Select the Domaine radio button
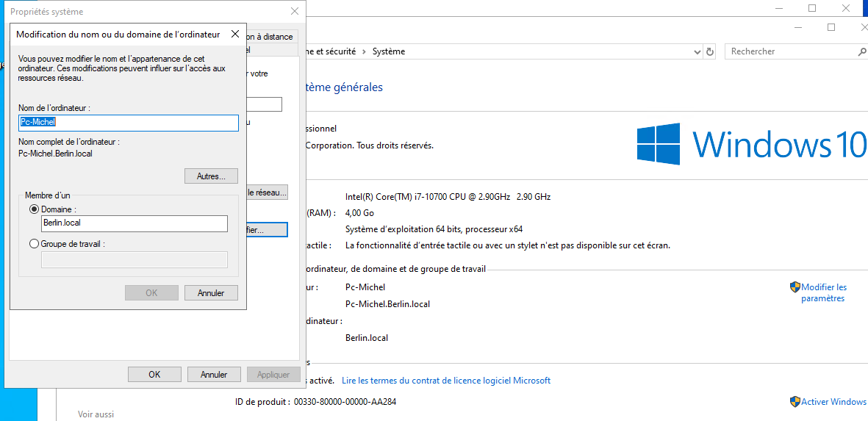This screenshot has width=868, height=421. pos(34,209)
